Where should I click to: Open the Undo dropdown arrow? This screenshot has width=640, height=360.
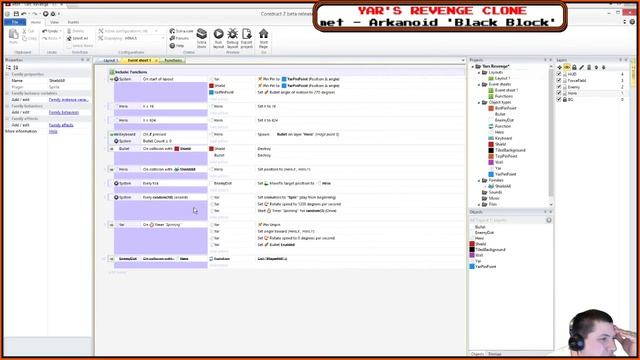click(60, 31)
